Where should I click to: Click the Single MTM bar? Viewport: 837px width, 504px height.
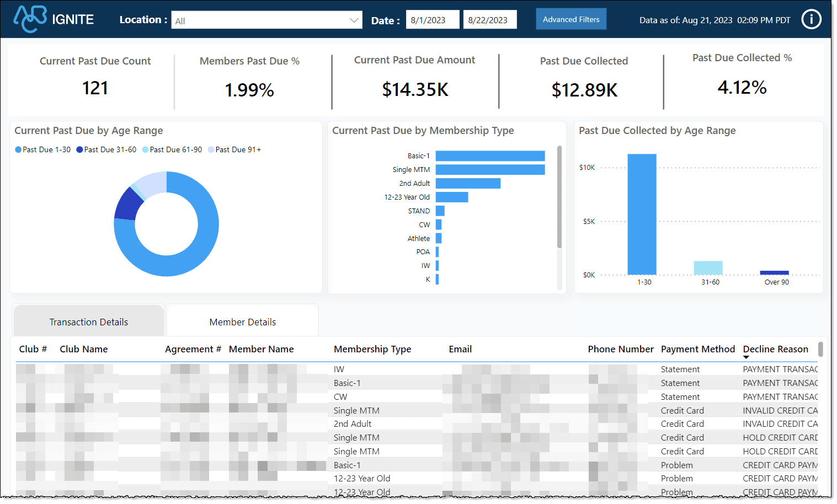pos(490,169)
